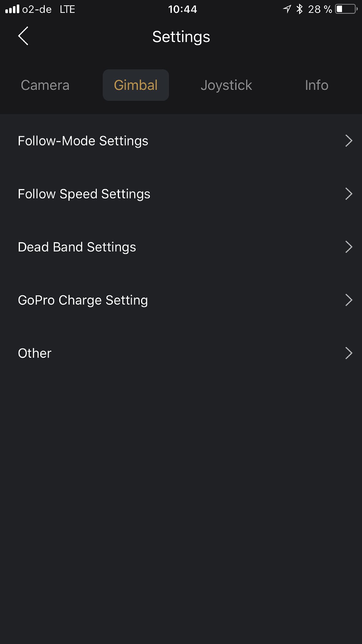
Task: Tap the cellular signal bars icon
Action: click(x=12, y=9)
